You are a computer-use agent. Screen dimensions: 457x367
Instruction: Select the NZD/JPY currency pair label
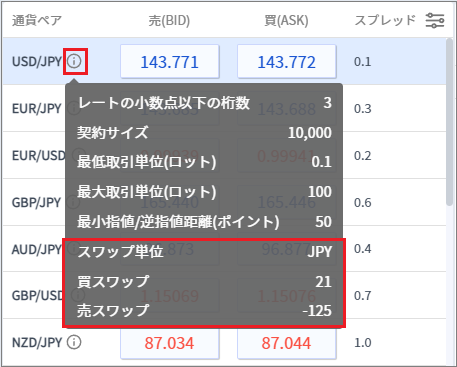(x=37, y=343)
